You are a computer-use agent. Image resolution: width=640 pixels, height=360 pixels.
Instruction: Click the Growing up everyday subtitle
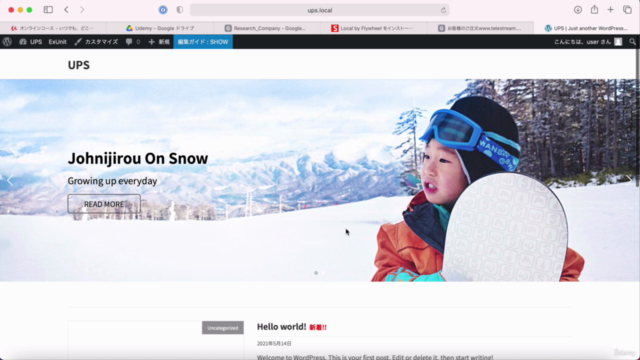[112, 181]
